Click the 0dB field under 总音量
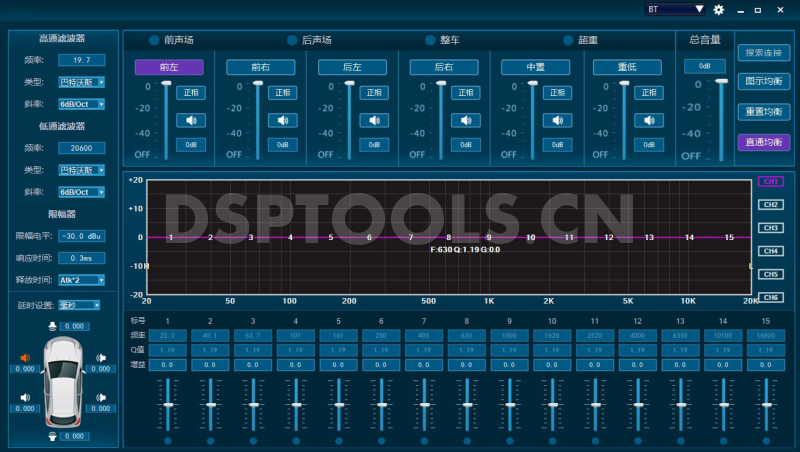The image size is (800, 452). tap(705, 66)
